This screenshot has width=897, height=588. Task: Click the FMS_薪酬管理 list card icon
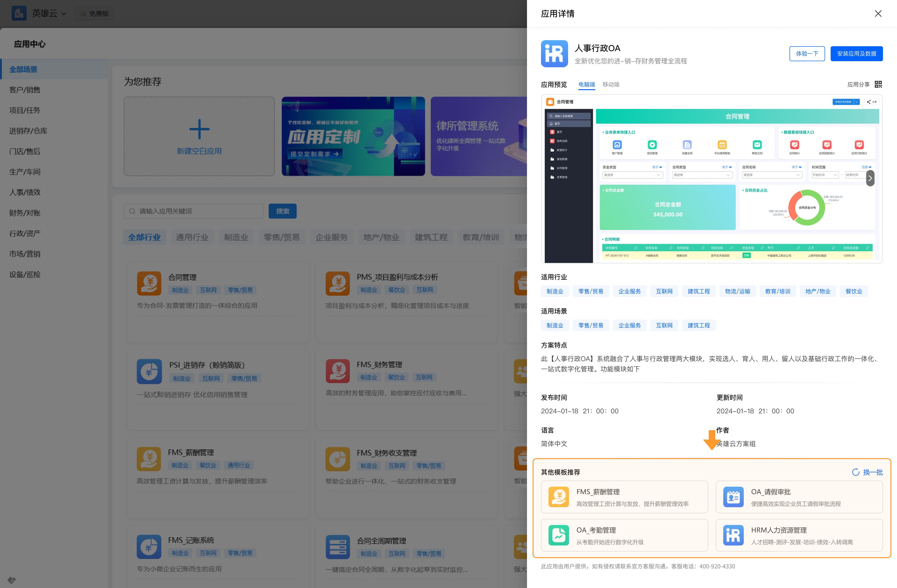pyautogui.click(x=149, y=459)
